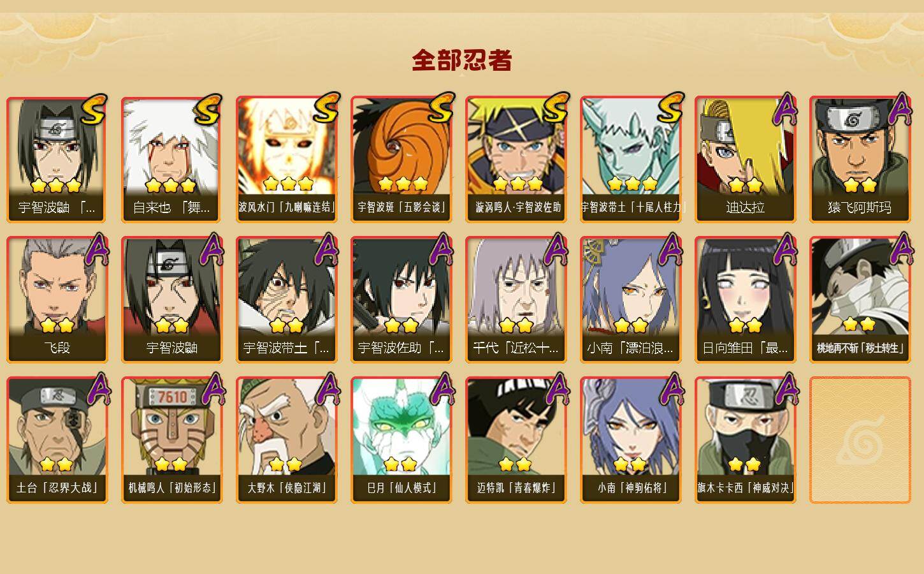
Task: Click the 全部忍者 heading
Action: pos(462,60)
